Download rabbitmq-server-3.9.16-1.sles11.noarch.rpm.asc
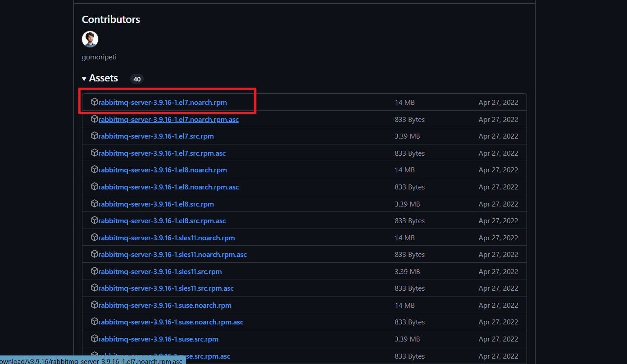Screen dimensions: 627x364 173,255
